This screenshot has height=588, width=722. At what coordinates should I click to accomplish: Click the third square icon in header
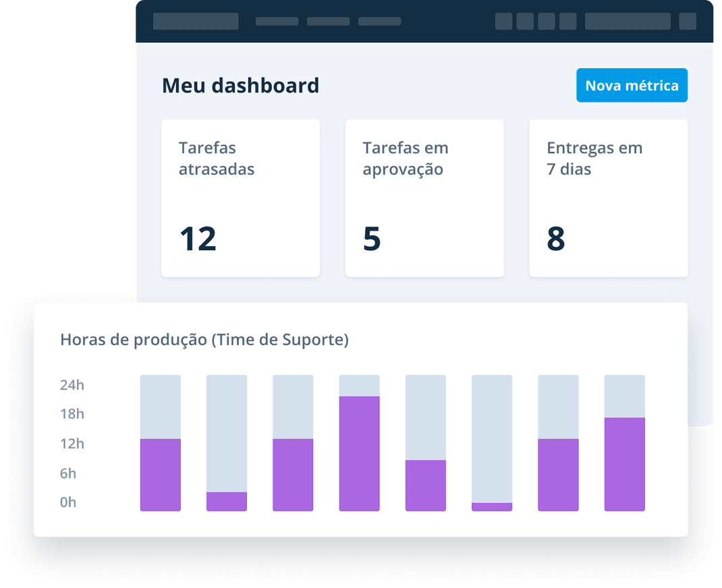[546, 21]
